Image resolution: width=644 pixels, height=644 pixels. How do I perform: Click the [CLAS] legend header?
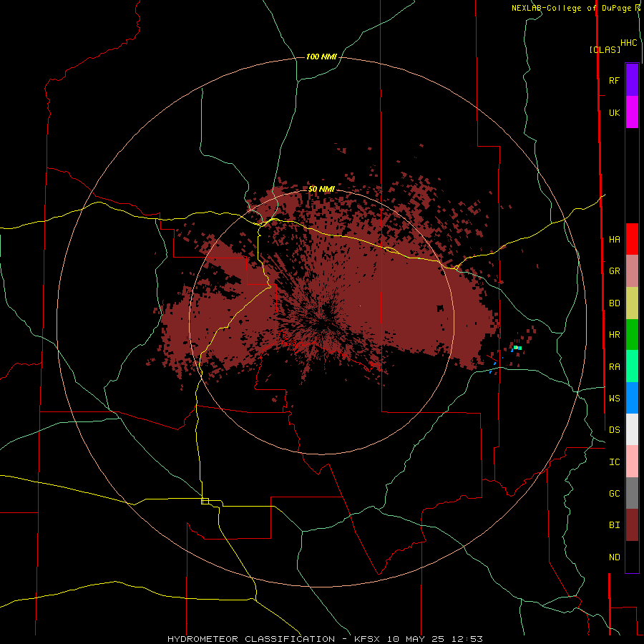(605, 49)
